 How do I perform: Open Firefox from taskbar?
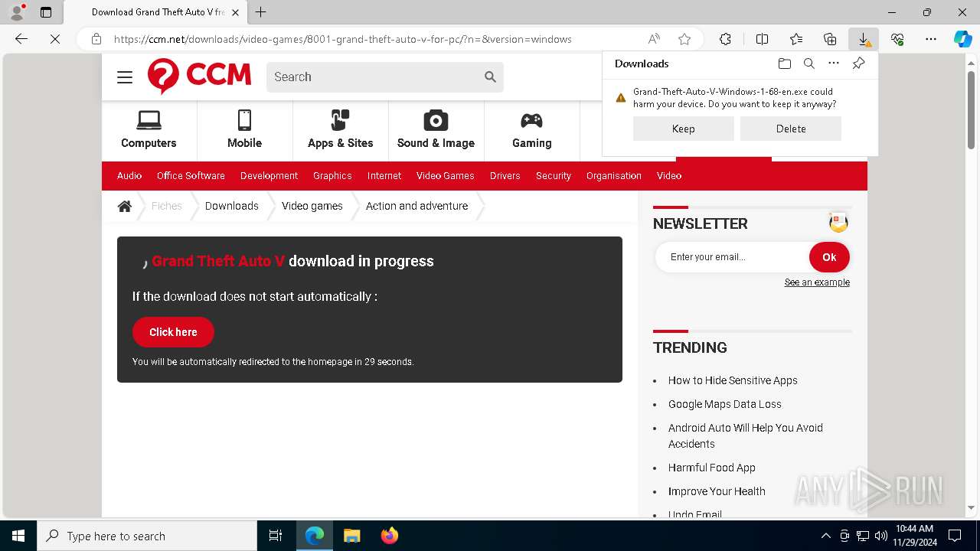tap(389, 536)
